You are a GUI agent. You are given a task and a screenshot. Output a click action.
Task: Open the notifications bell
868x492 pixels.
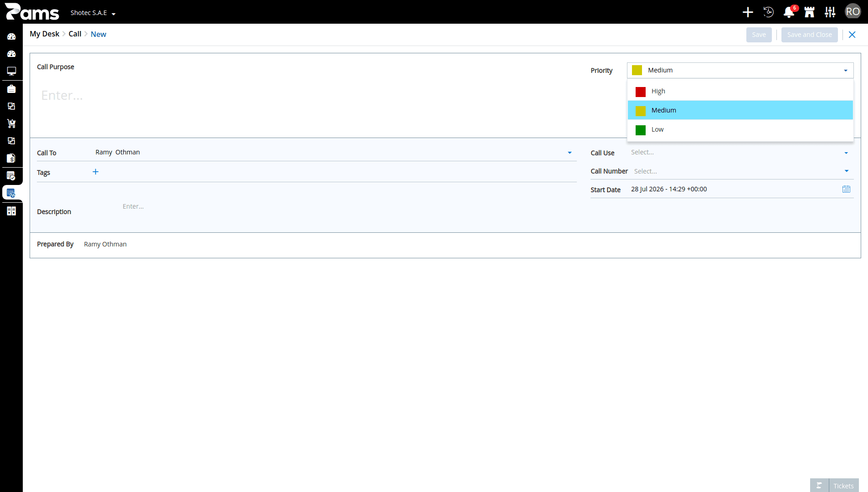(x=789, y=12)
